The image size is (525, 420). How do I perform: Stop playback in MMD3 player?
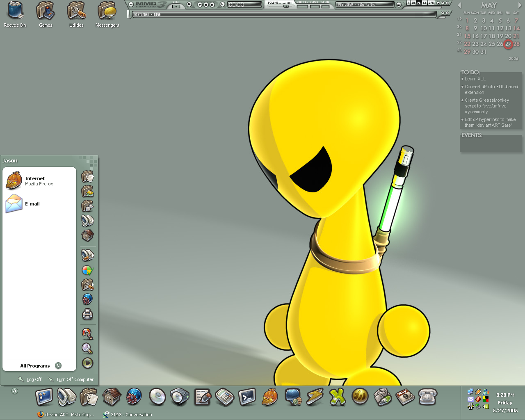point(212,5)
